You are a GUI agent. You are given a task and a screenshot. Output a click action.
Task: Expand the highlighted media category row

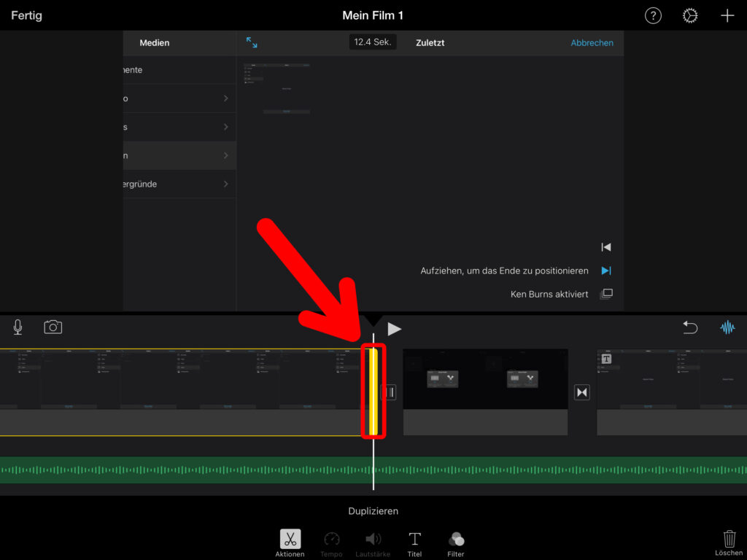(x=179, y=155)
